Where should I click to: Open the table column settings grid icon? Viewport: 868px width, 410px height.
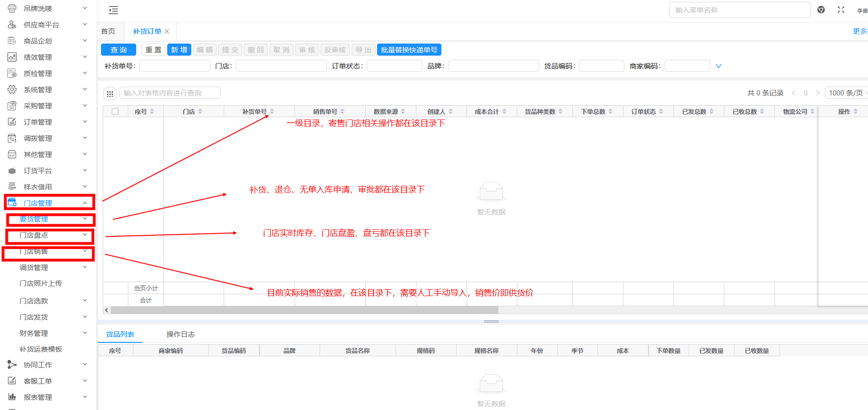click(x=110, y=94)
